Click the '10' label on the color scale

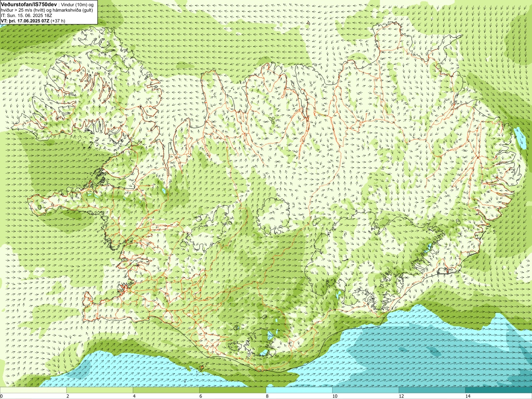[334, 396]
